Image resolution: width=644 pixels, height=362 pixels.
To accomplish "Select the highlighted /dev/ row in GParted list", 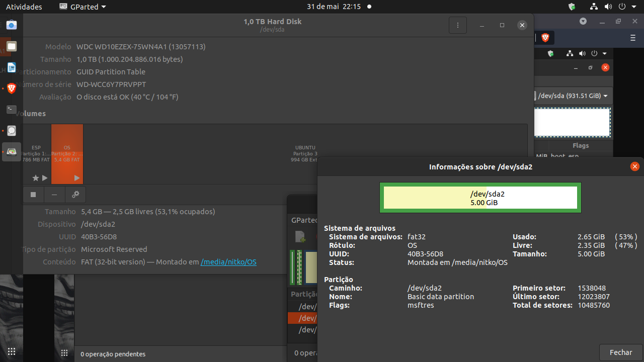I will tap(303, 318).
